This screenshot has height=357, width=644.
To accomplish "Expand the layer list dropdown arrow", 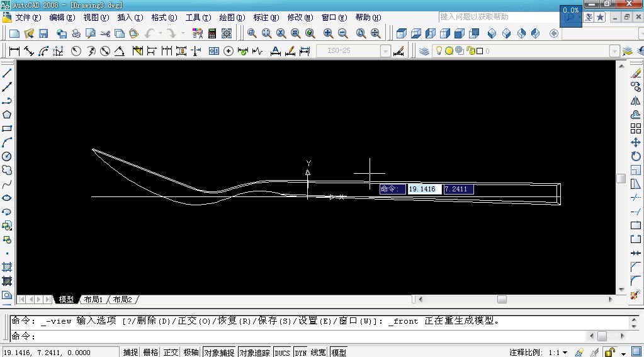I will (614, 51).
